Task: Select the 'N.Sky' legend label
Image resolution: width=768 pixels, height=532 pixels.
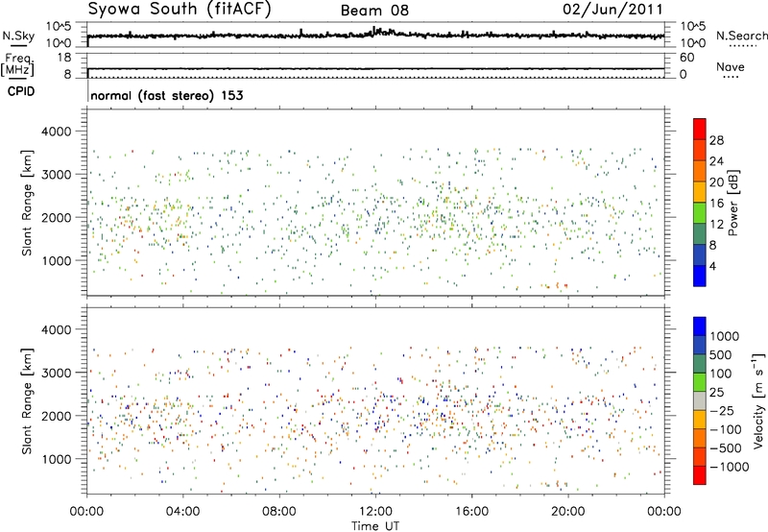Action: pos(18,36)
